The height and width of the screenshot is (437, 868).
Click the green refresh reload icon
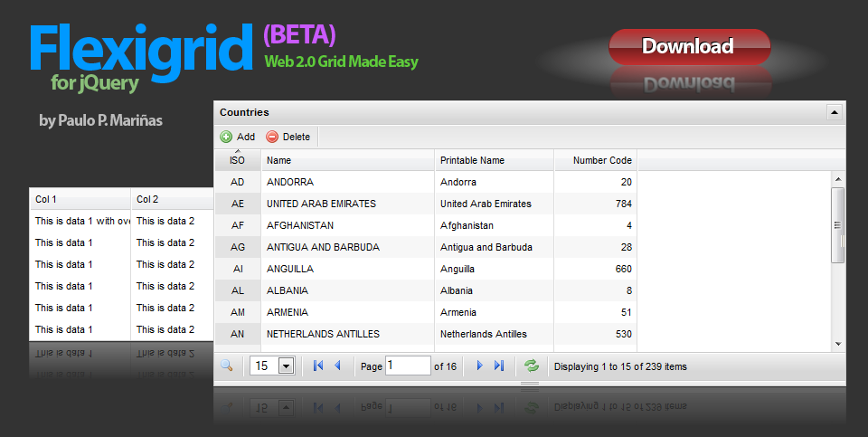click(x=532, y=366)
